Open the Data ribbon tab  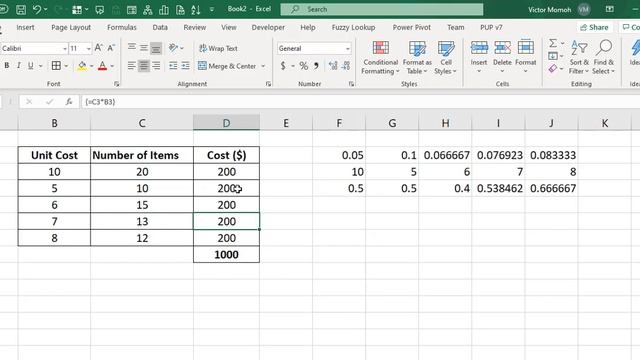click(x=160, y=27)
